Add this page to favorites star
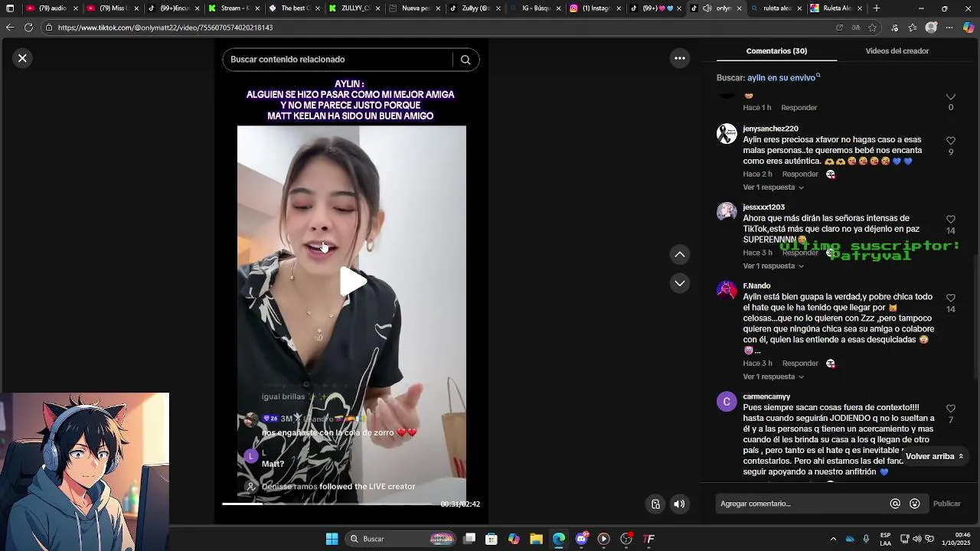 (873, 28)
